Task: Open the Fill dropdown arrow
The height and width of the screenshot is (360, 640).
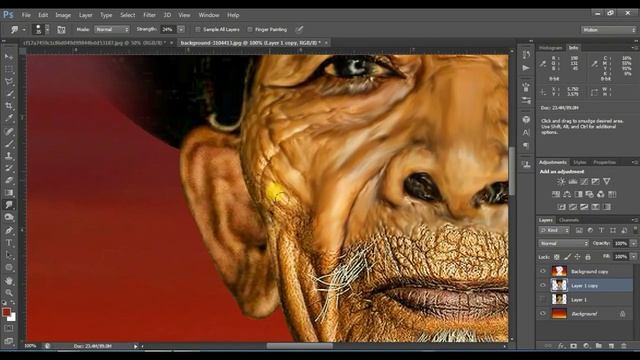Action: pyautogui.click(x=633, y=257)
